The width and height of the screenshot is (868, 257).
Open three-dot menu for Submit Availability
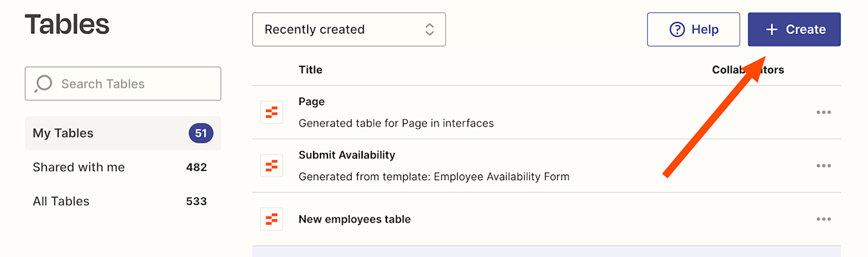(x=823, y=165)
